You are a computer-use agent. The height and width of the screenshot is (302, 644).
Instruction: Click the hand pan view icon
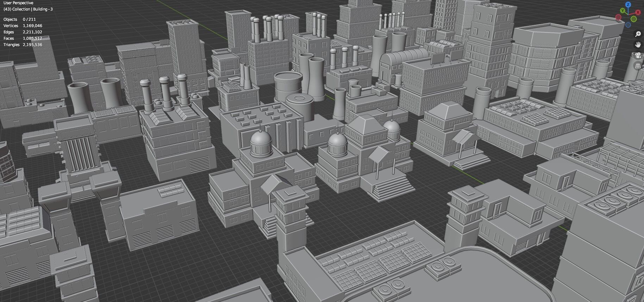pos(638,45)
